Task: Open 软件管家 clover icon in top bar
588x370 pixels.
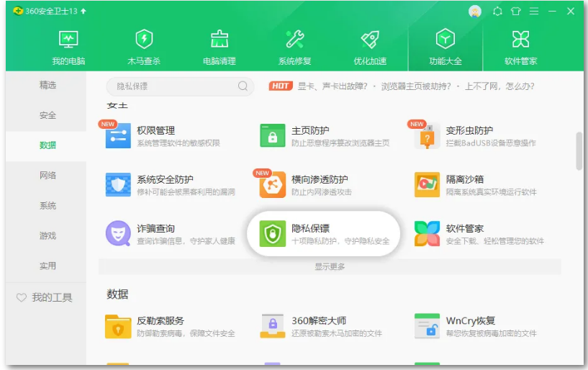Action: pyautogui.click(x=520, y=39)
